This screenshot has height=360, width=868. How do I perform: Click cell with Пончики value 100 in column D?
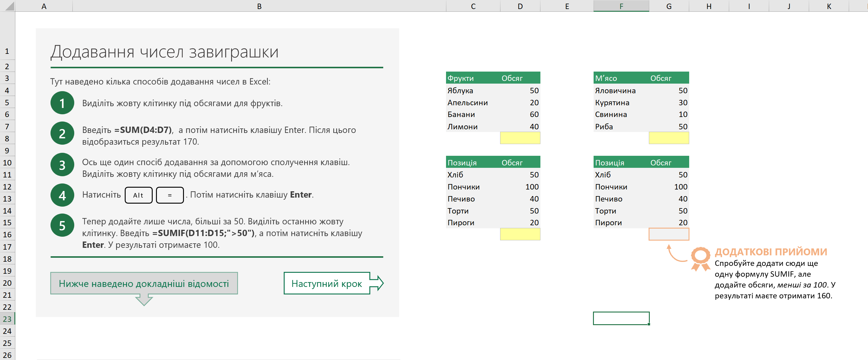[520, 187]
